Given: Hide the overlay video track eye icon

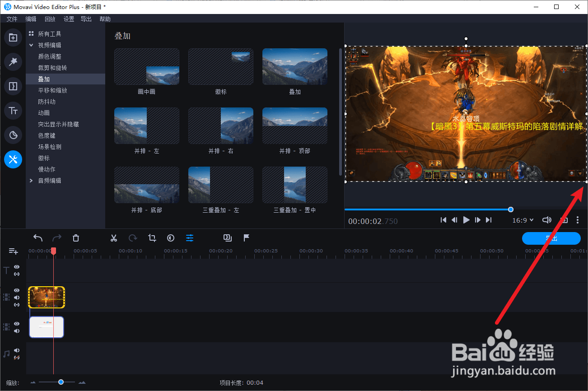Looking at the screenshot, I should (x=17, y=290).
